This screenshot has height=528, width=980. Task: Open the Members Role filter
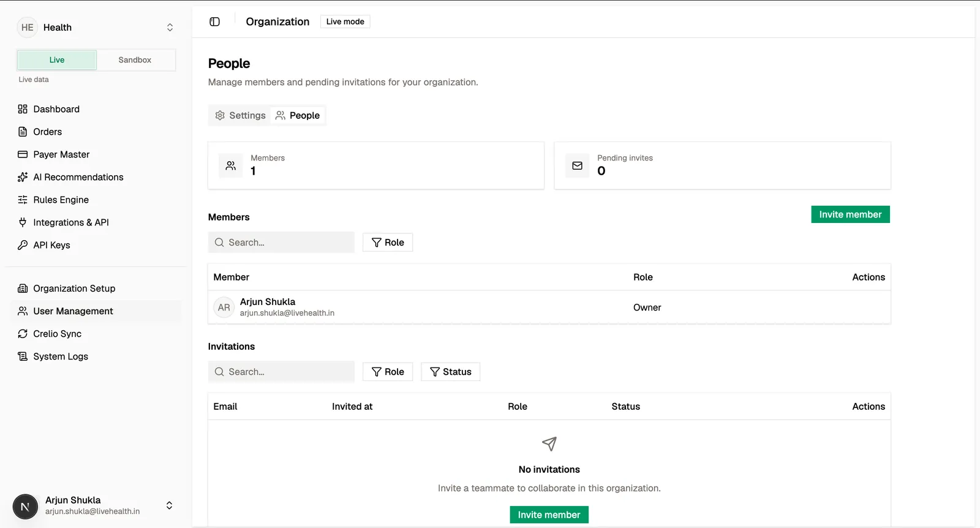(388, 243)
